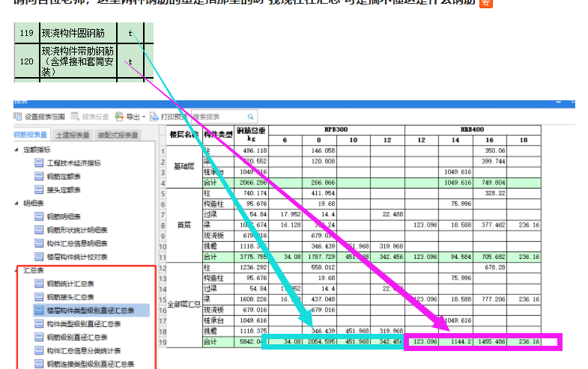
Task: Select the 377.462 cell
Action: coord(490,225)
